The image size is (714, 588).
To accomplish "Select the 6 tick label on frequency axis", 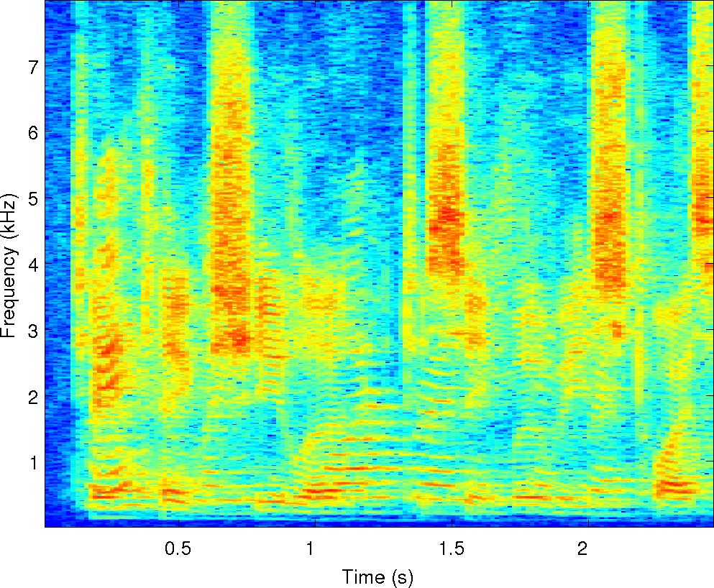I will point(33,134).
